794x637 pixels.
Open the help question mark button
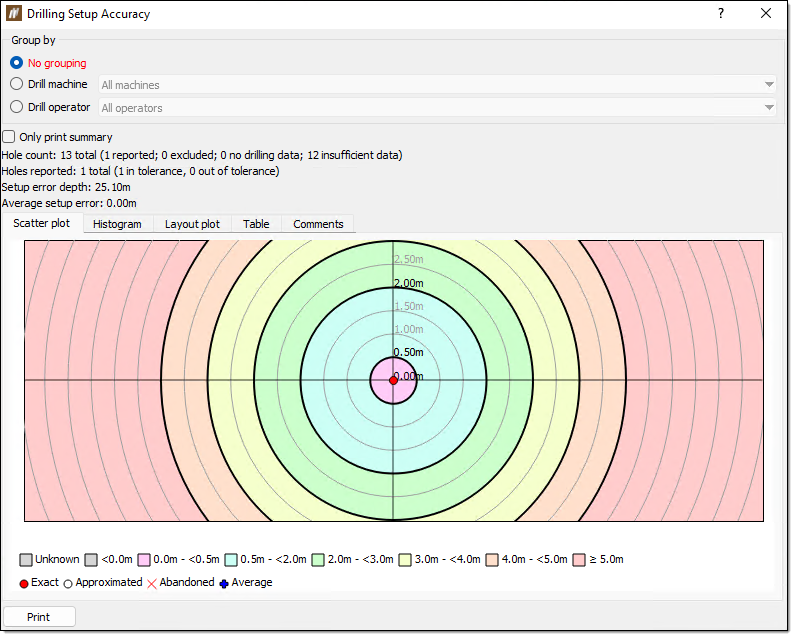pyautogui.click(x=723, y=13)
